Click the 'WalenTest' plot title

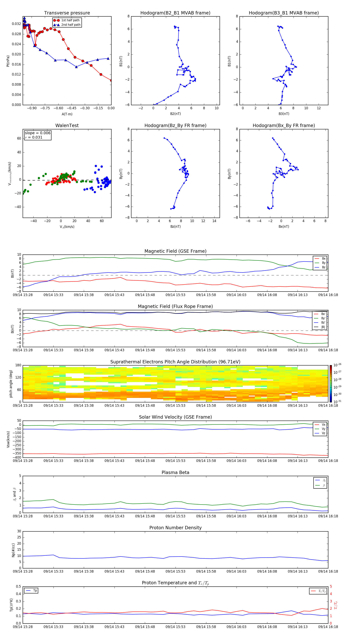tap(67, 125)
